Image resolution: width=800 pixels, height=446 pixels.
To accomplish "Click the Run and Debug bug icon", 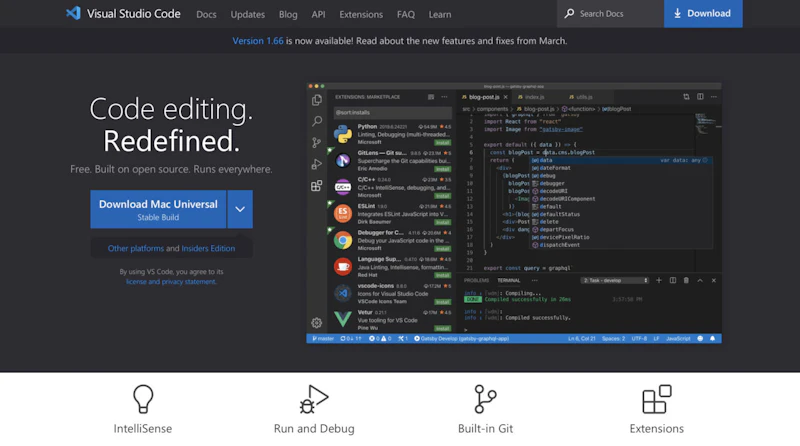I will click(x=314, y=399).
